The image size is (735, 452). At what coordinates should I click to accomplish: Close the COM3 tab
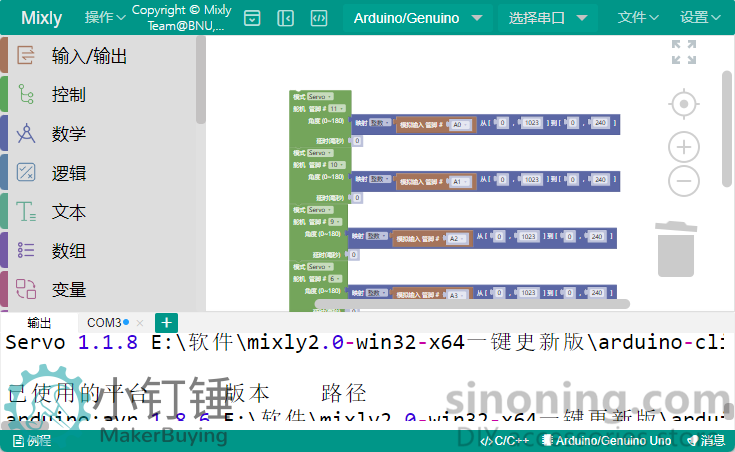coord(140,323)
